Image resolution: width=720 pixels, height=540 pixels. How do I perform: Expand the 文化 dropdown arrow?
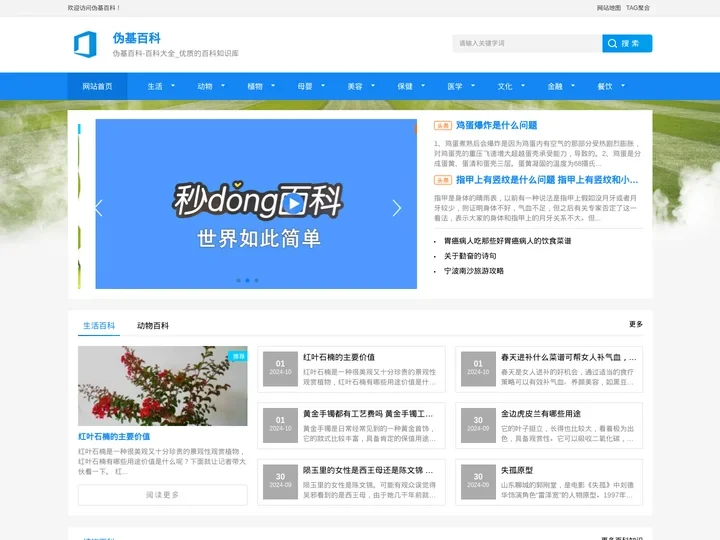(x=523, y=85)
